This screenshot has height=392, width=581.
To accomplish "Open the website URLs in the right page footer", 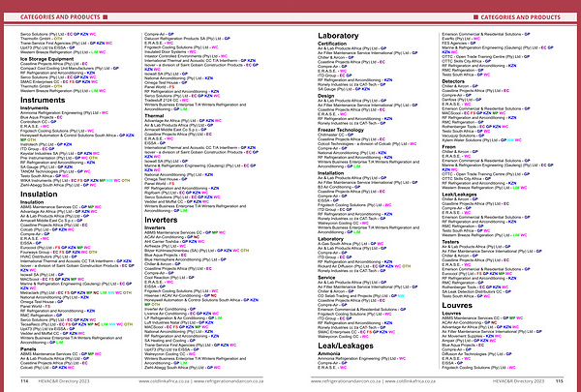I will (x=373, y=381).
